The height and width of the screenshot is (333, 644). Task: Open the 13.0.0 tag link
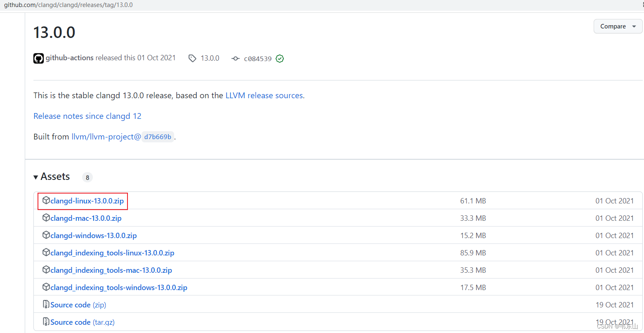(210, 58)
